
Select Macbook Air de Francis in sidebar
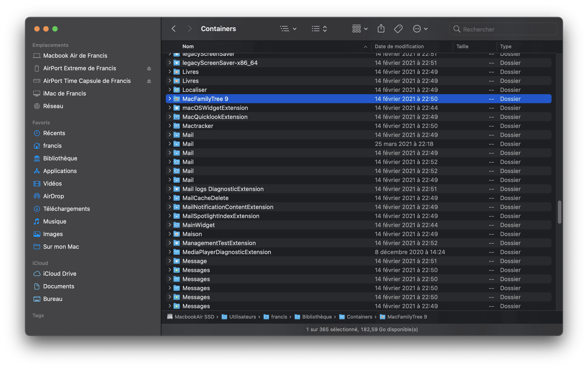(75, 56)
